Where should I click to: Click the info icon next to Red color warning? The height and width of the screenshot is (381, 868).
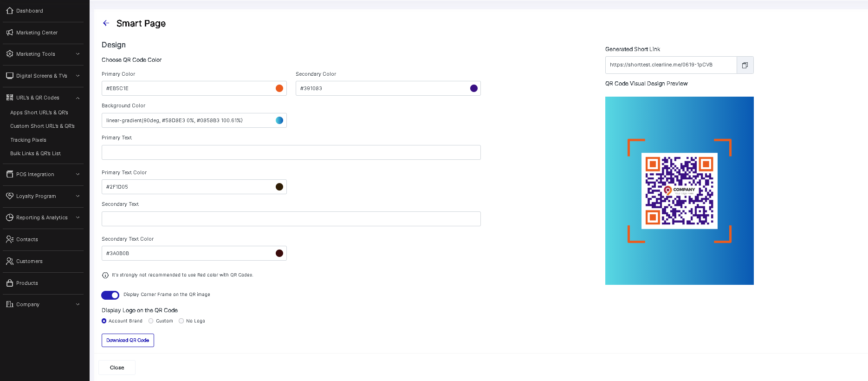(105, 275)
